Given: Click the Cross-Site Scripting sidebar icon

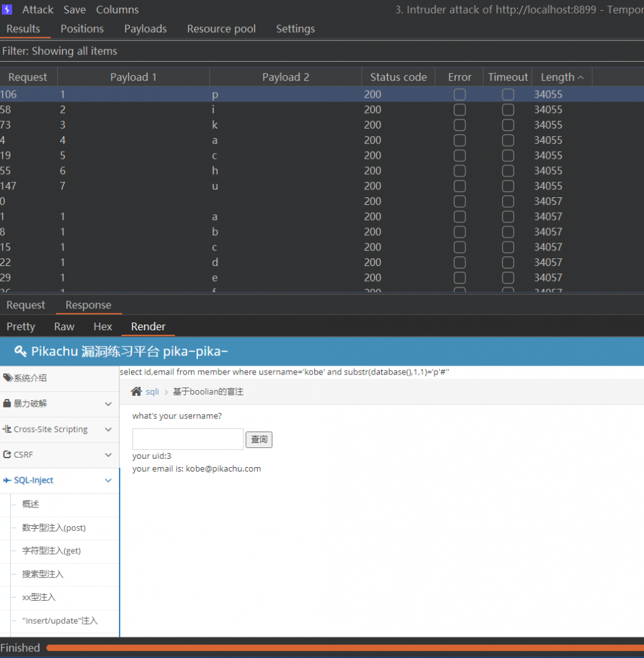Looking at the screenshot, I should point(8,429).
